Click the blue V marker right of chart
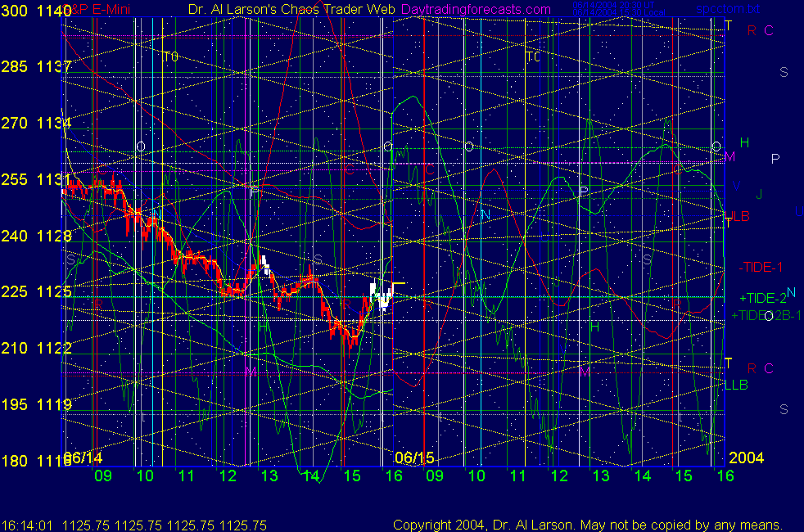The width and height of the screenshot is (804, 532). 736,186
